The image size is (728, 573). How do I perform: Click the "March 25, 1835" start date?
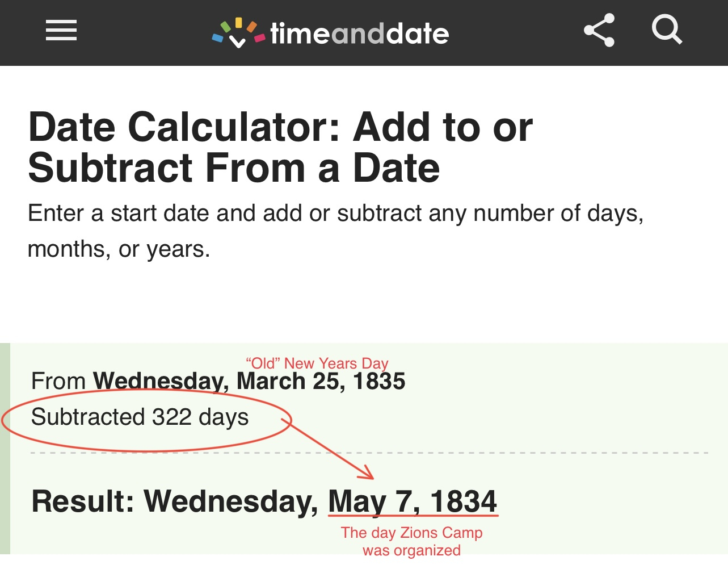pyautogui.click(x=321, y=381)
